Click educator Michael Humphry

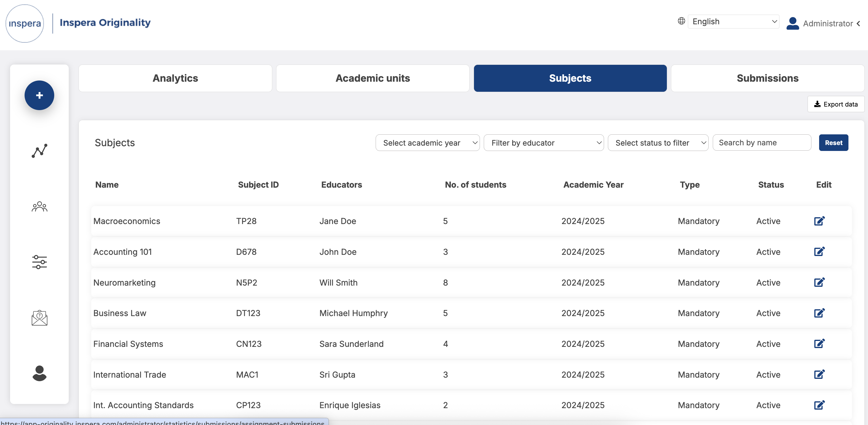[x=353, y=313]
